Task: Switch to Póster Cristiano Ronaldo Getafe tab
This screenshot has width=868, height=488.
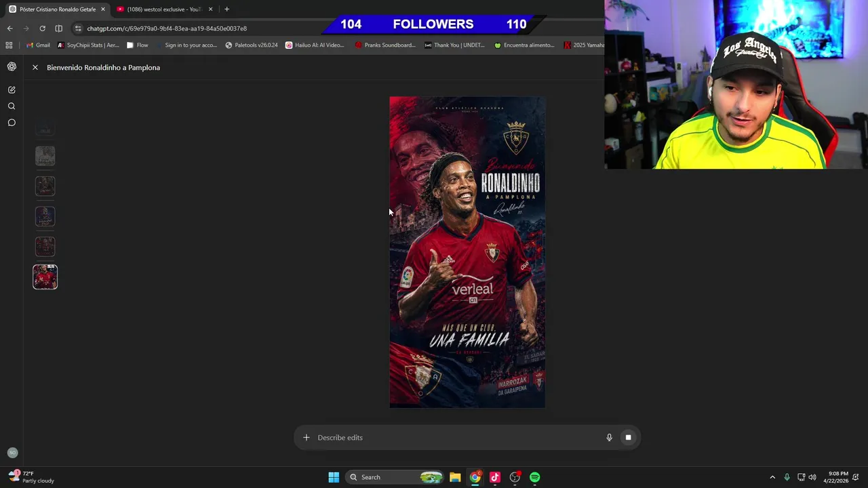Action: tap(57, 9)
